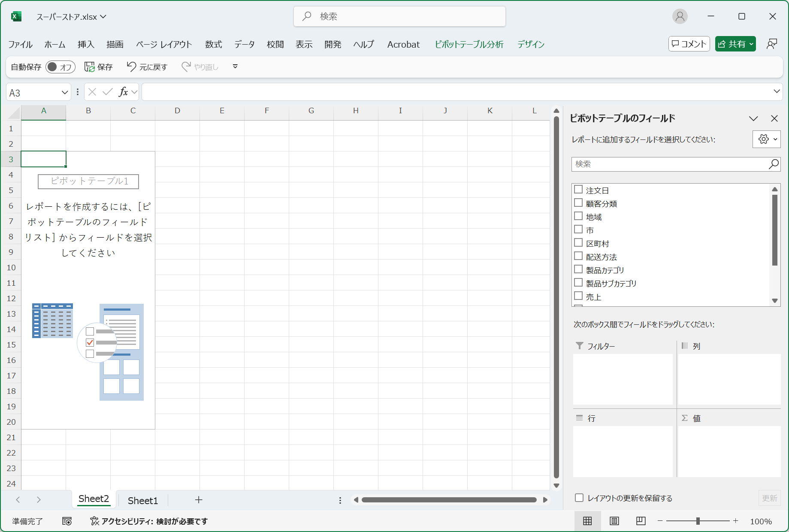Switch to normal view icon
The image size is (789, 532).
(587, 521)
